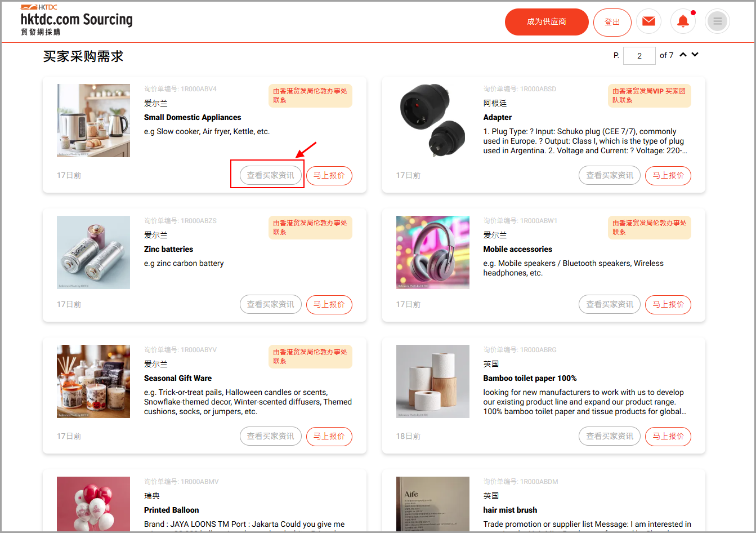Open the notification bell icon
Screen dimensions: 756x533
(x=683, y=21)
